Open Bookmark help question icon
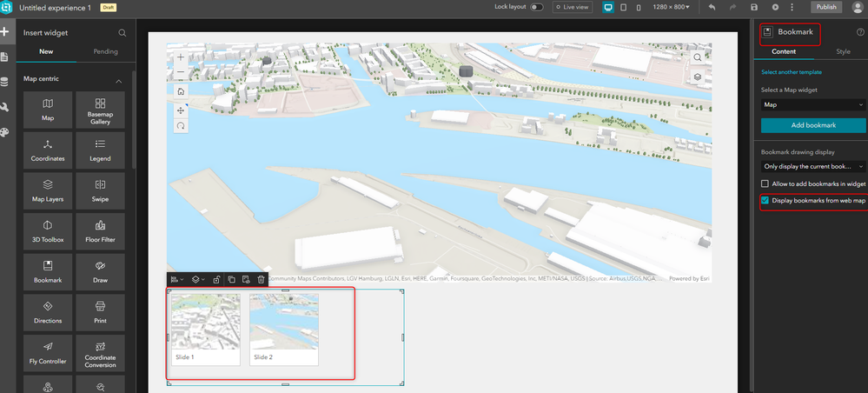This screenshot has height=393, width=868. [x=860, y=32]
